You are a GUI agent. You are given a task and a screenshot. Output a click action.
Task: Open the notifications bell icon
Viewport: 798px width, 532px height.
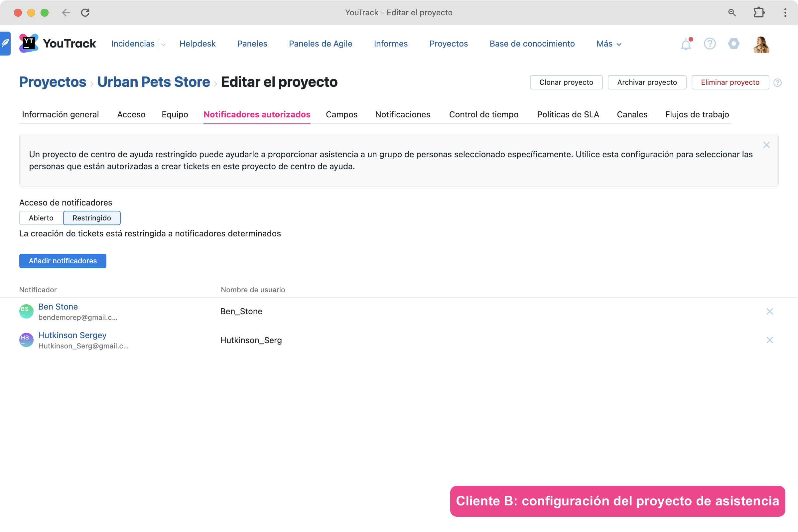[686, 44]
